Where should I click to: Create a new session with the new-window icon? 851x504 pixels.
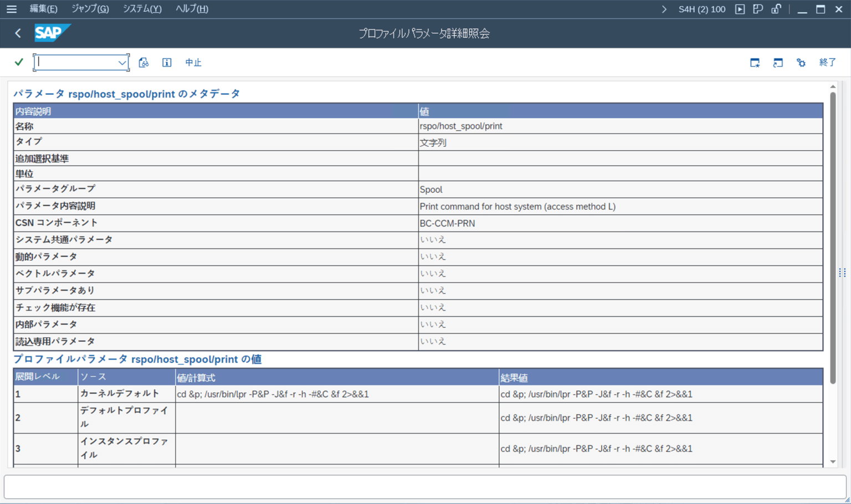coord(777,63)
